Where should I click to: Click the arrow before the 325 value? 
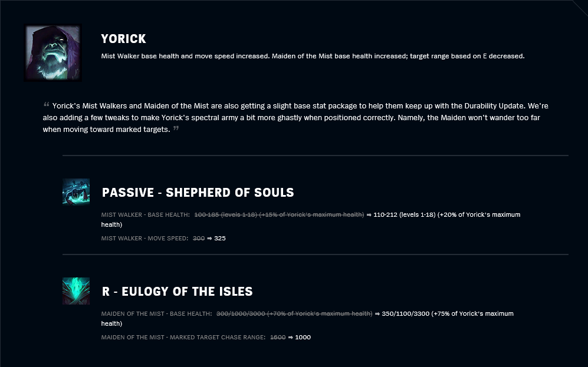[x=209, y=238]
